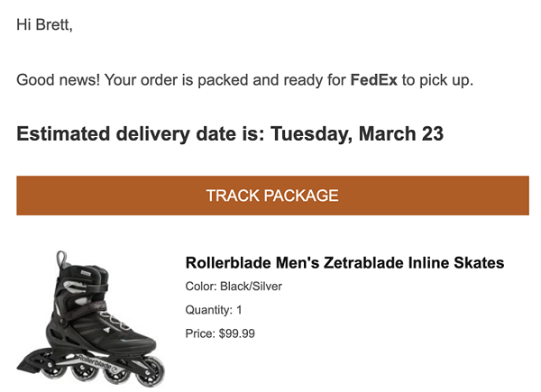Open the Rollerblade Men's Zetrablade product title
The width and height of the screenshot is (541, 392).
click(x=344, y=263)
